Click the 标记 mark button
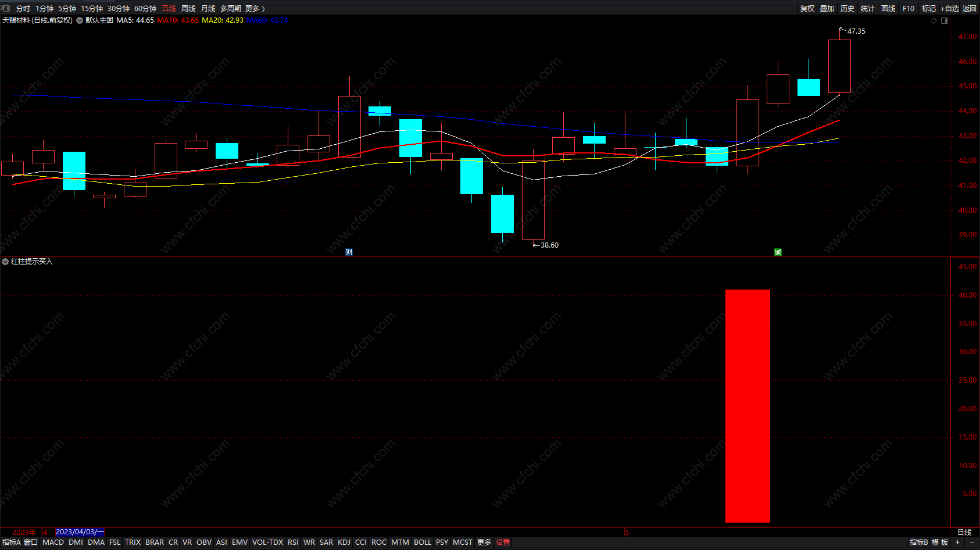The height and width of the screenshot is (550, 980). [929, 9]
